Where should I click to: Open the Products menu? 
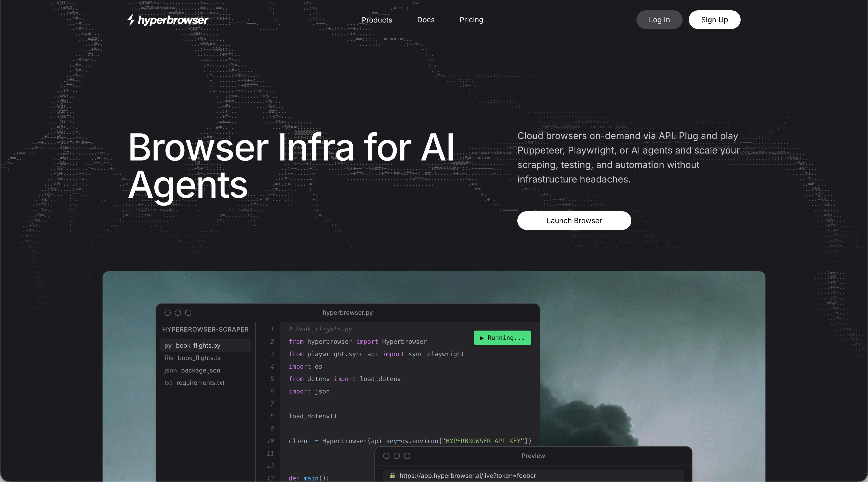377,20
